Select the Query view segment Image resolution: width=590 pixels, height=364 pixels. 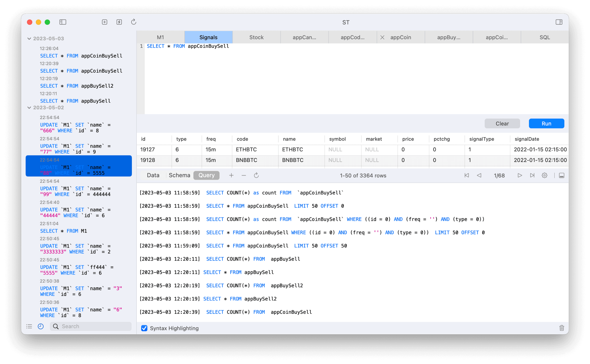click(x=206, y=175)
